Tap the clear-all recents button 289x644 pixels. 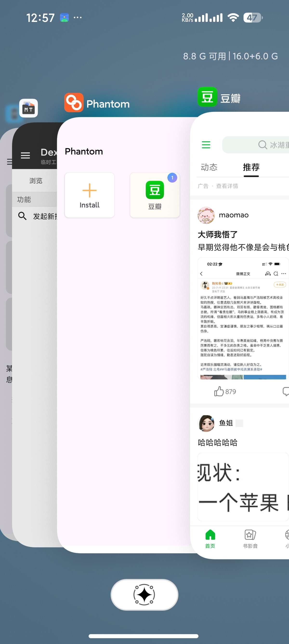point(144,595)
